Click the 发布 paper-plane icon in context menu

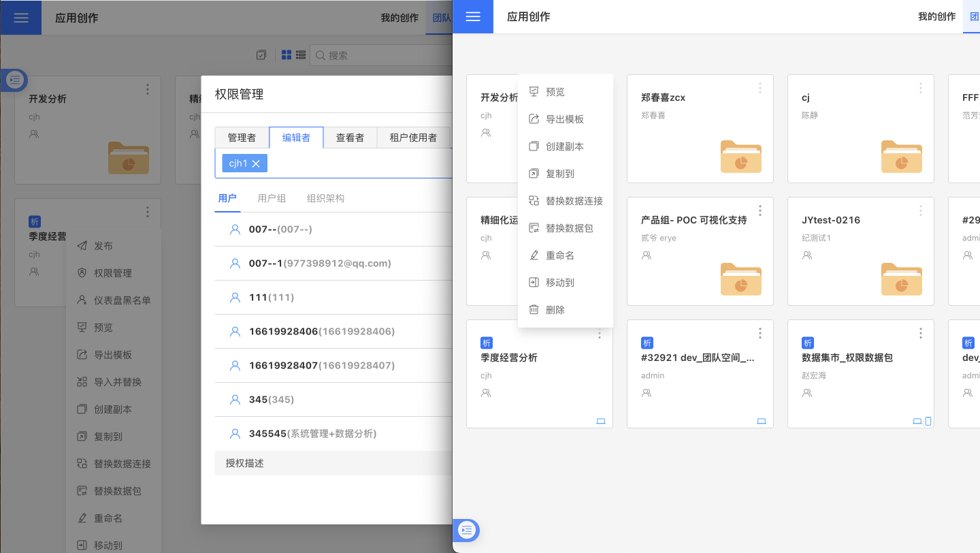pos(82,246)
